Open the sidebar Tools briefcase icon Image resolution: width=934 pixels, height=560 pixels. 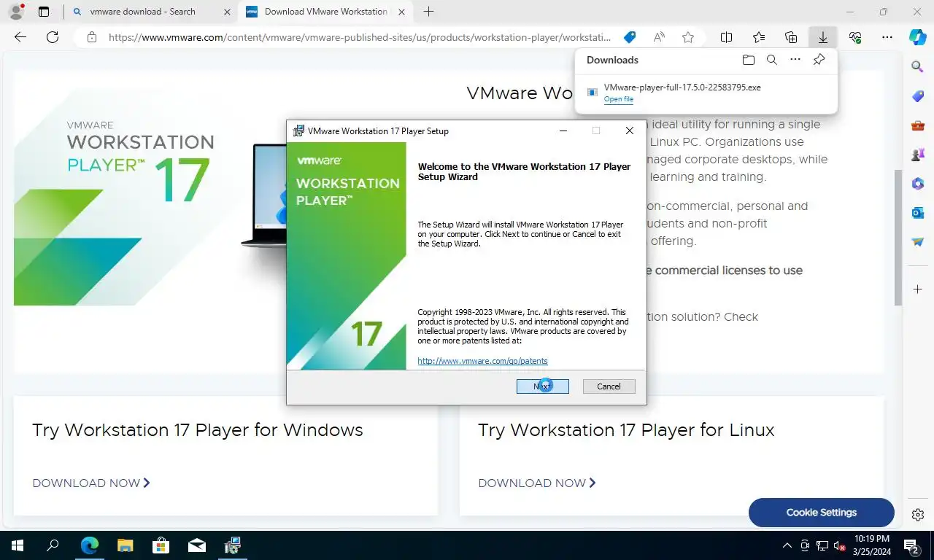point(918,125)
